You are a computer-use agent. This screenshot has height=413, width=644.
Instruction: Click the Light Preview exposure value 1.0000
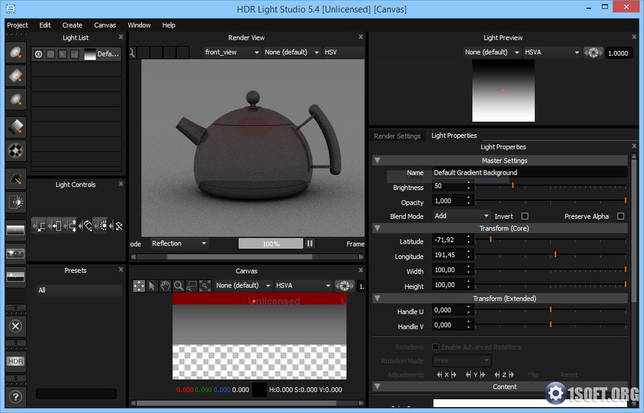[618, 53]
